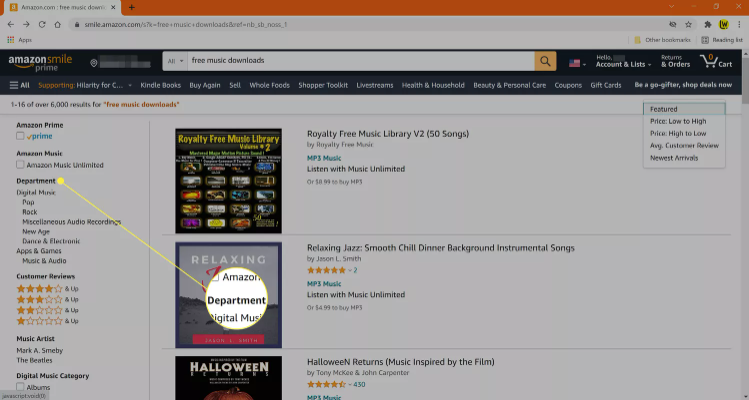This screenshot has height=400, width=749.
Task: Open Kindle Books in navigation bar
Action: (x=160, y=85)
